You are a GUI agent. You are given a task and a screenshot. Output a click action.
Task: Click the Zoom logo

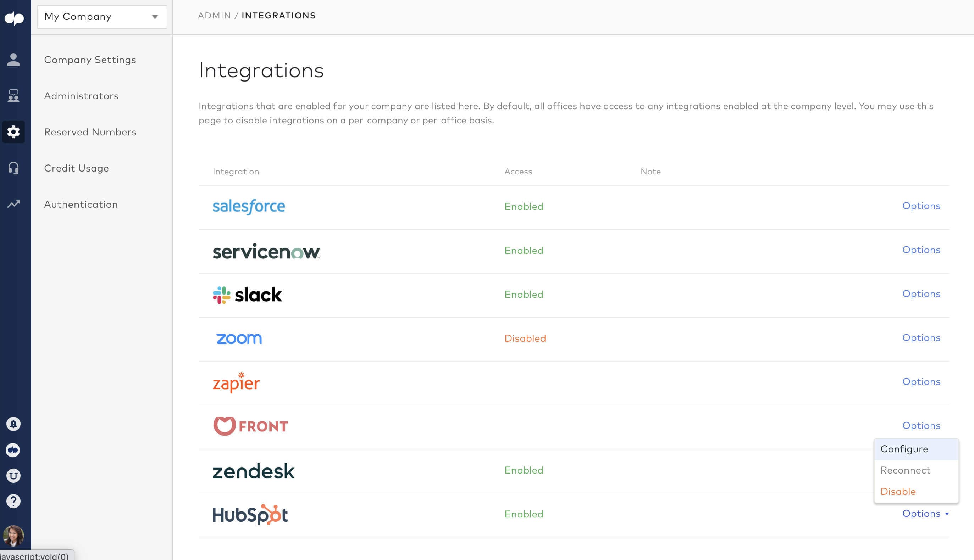pyautogui.click(x=239, y=338)
